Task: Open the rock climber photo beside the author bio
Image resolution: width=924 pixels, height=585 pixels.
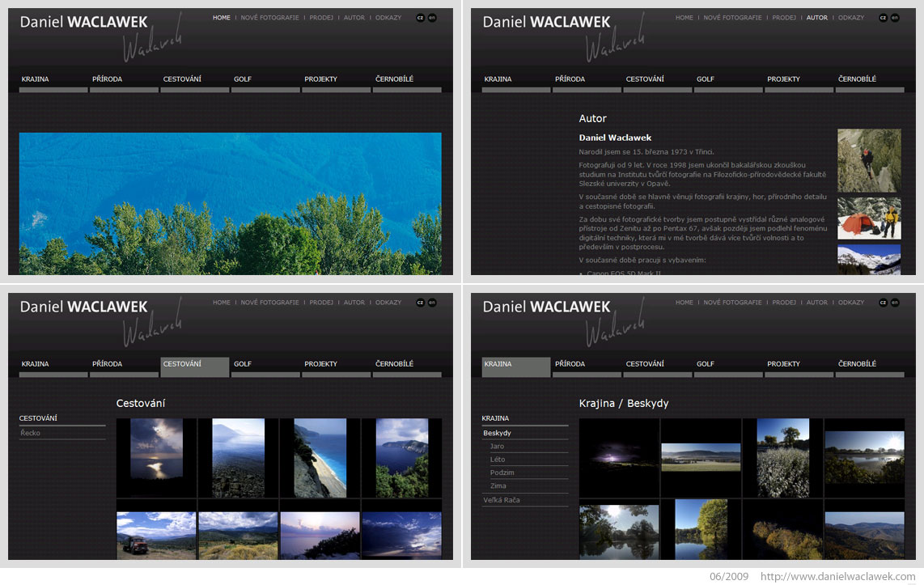Action: 869,161
